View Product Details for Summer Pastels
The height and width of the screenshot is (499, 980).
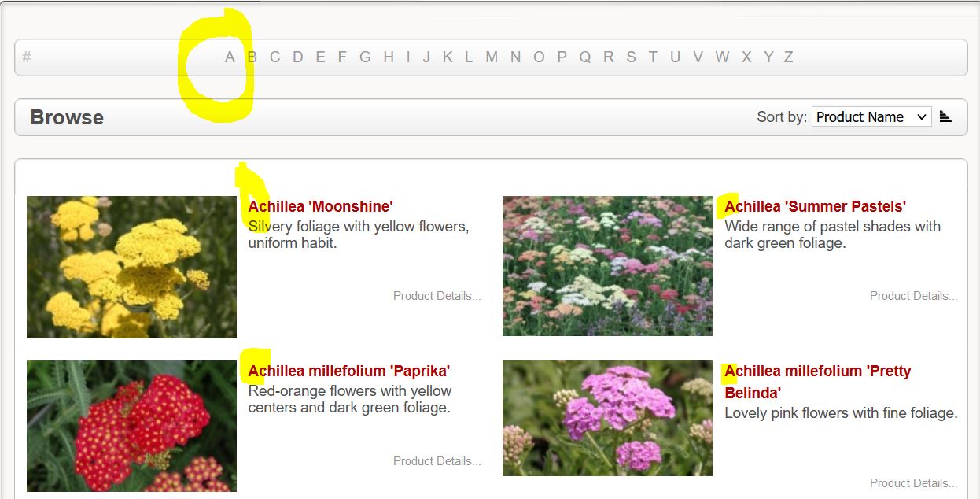[914, 296]
